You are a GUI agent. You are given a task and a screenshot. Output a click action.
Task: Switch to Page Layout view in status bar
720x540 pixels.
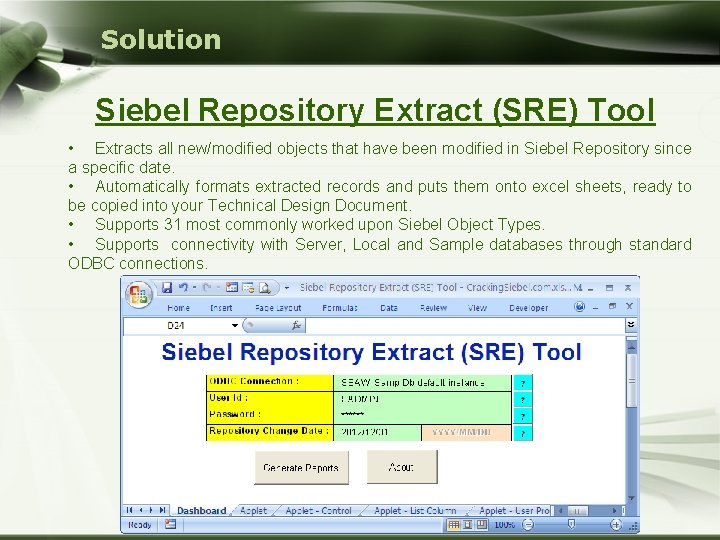point(467,524)
